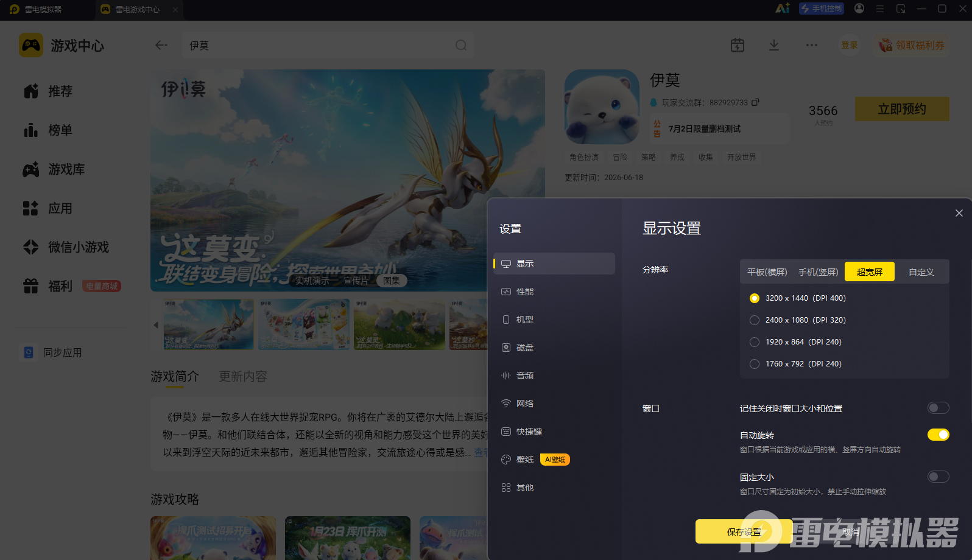Select 网络 in settings sidebar
Screen dimensions: 972x560
554,404
